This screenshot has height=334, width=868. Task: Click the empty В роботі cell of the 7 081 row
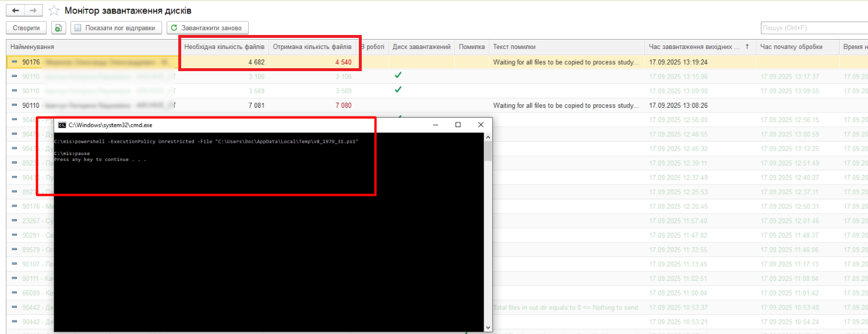(372, 106)
